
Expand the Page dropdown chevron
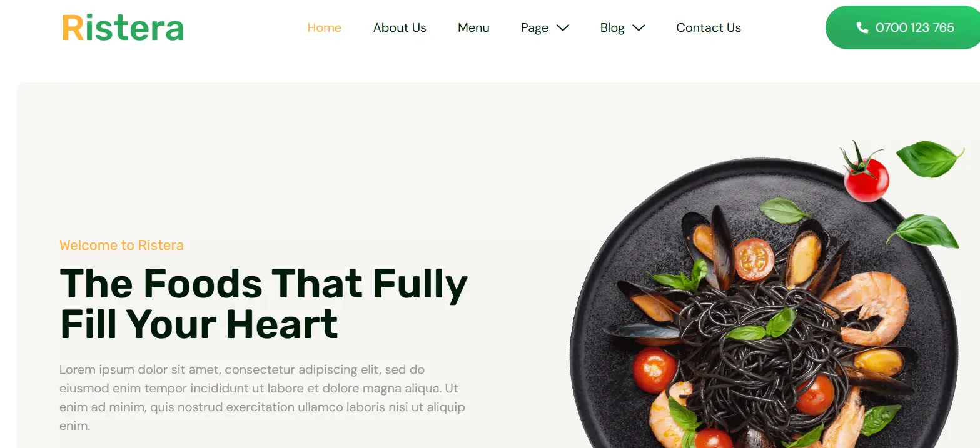pyautogui.click(x=563, y=27)
